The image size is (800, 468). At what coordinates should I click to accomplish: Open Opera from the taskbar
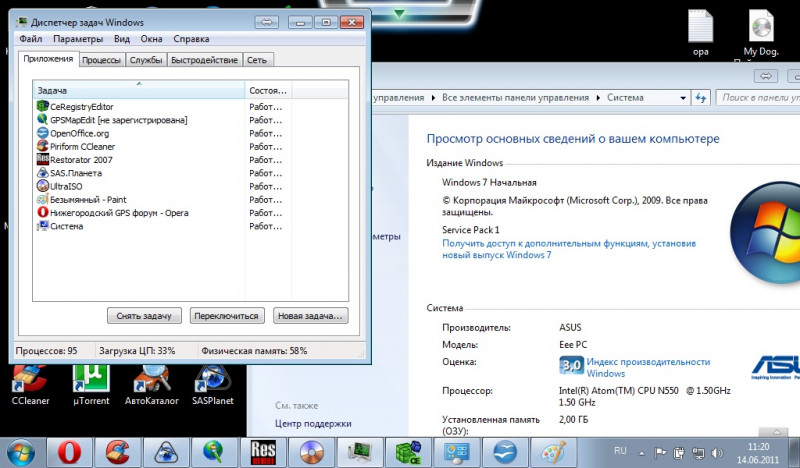pyautogui.click(x=69, y=452)
